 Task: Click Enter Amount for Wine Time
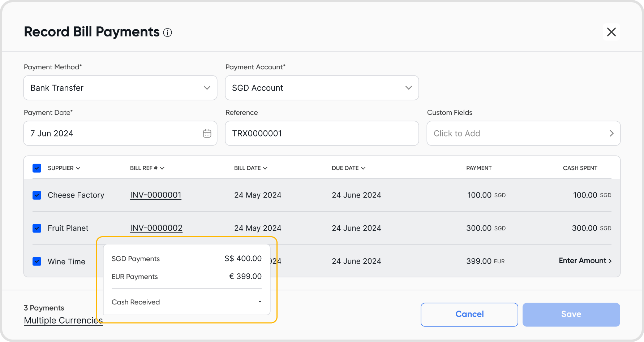tap(585, 261)
